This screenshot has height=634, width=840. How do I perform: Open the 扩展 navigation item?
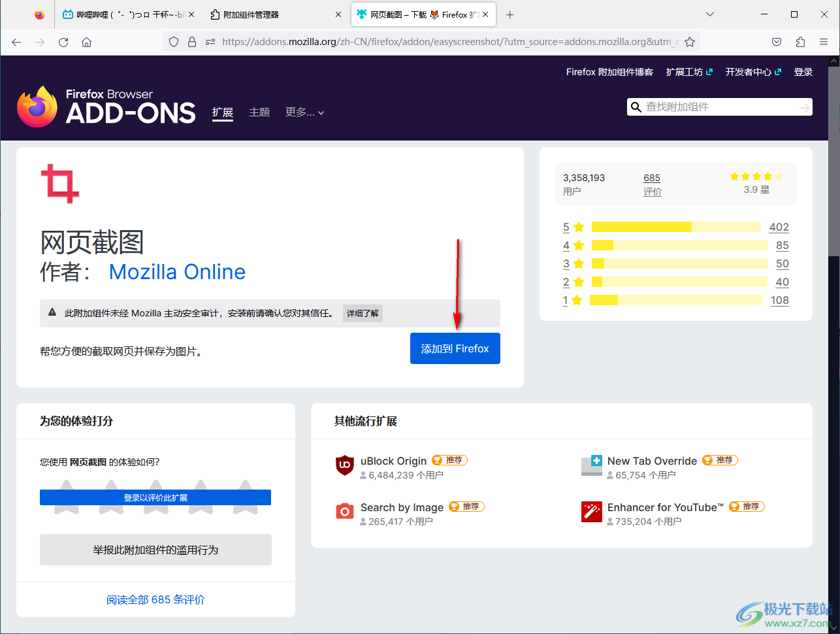[223, 112]
